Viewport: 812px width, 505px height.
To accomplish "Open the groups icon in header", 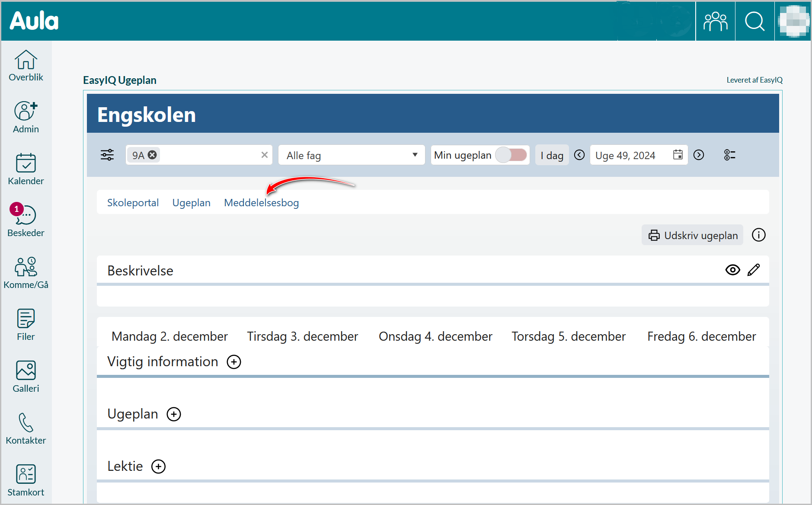I will pyautogui.click(x=716, y=21).
